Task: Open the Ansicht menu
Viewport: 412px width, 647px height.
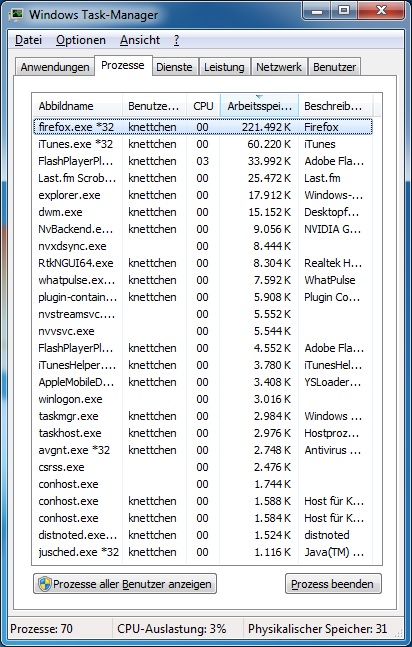Action: (x=140, y=40)
